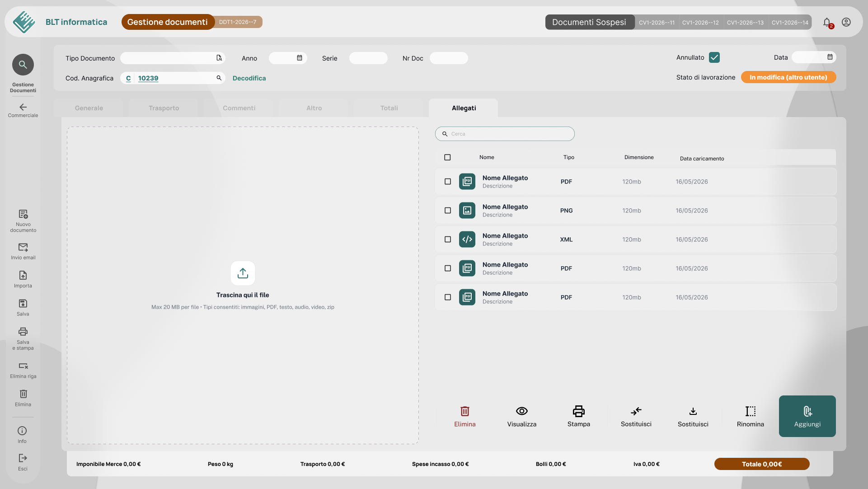Go back to Commerciale via arrow icon
Image resolution: width=868 pixels, height=489 pixels.
click(23, 107)
